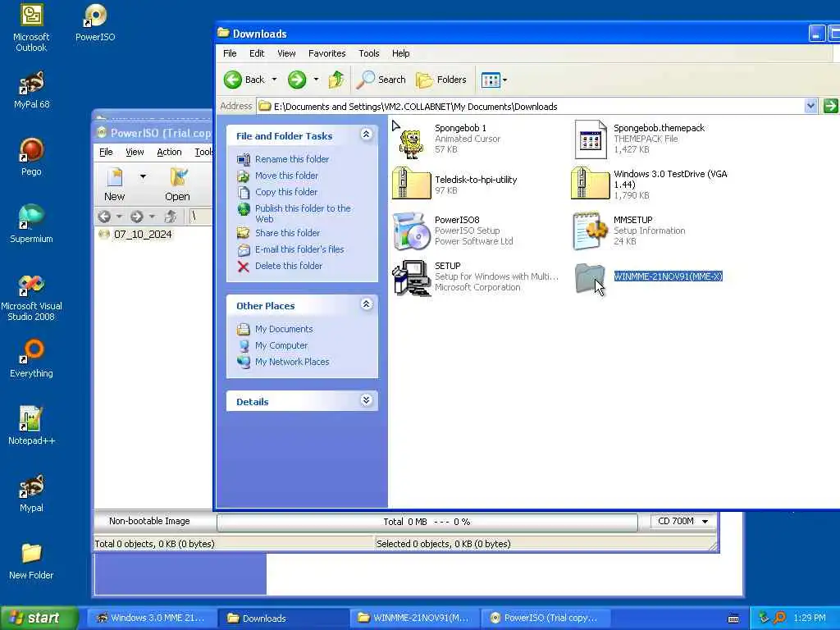Select the WINMME-21NOV91(MME-X) folder icon
The image size is (840, 630).
click(x=591, y=277)
